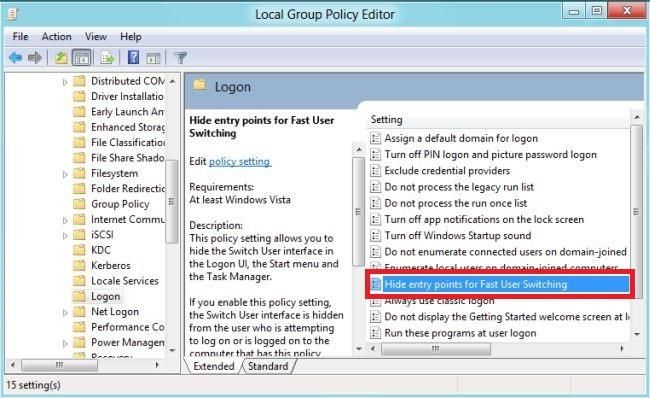Click the folder icon next to Group Policy
650x398 pixels.
coord(79,204)
